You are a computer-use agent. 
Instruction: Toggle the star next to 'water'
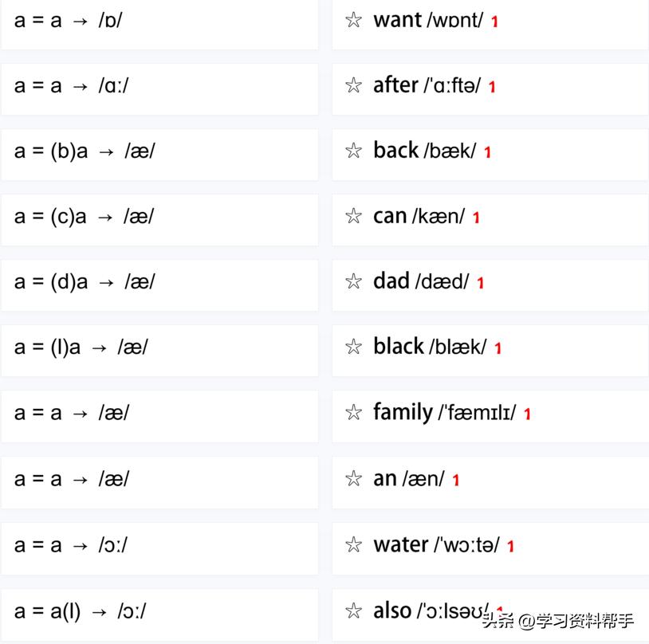point(353,544)
